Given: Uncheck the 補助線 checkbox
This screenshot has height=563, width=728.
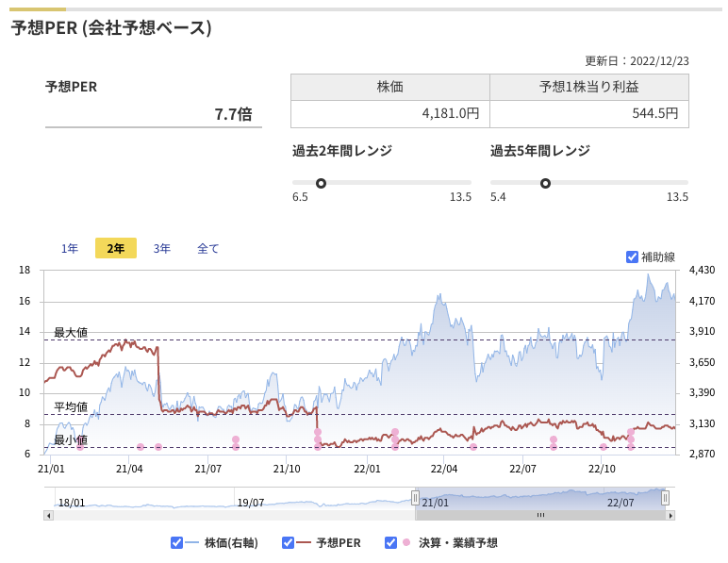Looking at the screenshot, I should tap(632, 257).
